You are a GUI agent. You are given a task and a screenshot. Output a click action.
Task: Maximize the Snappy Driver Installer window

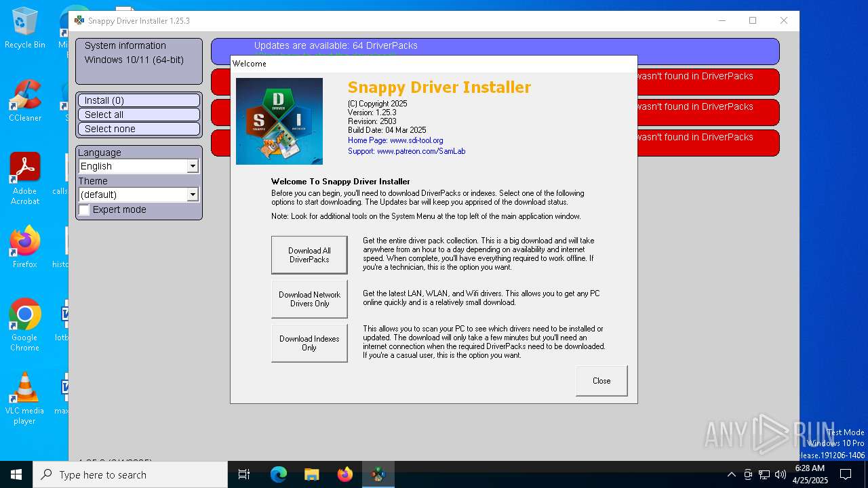pos(753,21)
